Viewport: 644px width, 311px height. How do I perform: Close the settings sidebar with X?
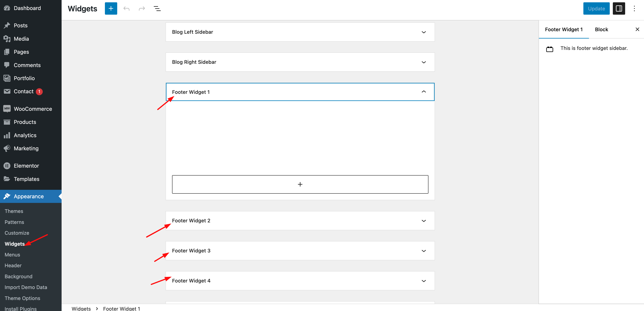pyautogui.click(x=637, y=29)
